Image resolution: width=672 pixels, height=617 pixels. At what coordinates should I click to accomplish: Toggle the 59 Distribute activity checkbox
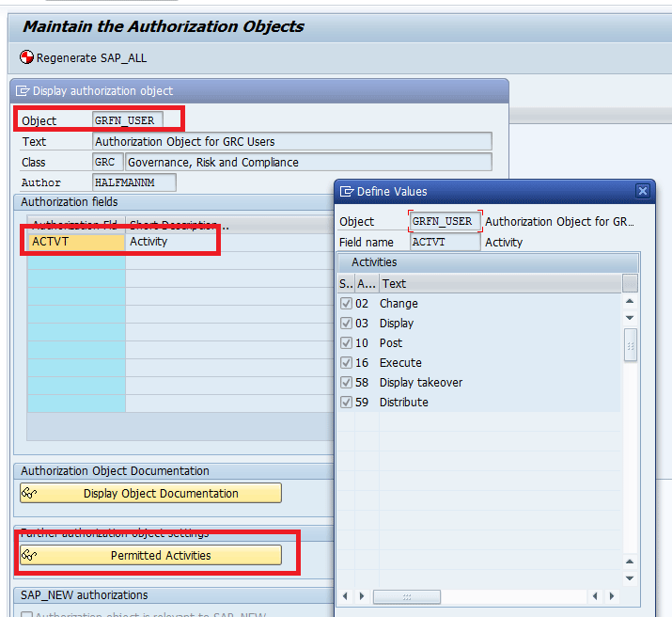click(x=346, y=403)
